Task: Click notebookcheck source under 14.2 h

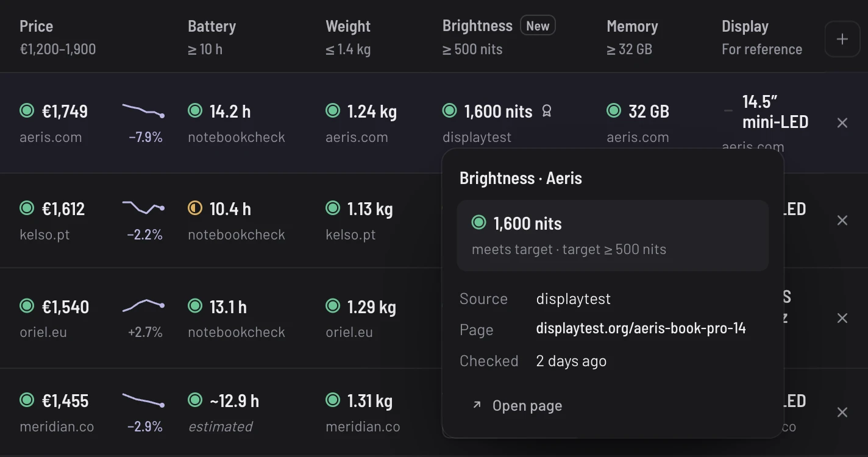Action: [x=237, y=137]
